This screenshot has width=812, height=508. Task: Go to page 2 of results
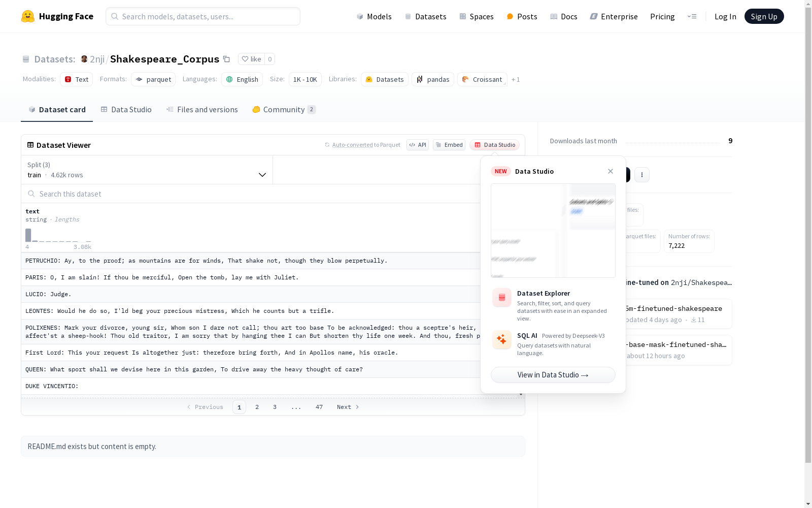257,407
